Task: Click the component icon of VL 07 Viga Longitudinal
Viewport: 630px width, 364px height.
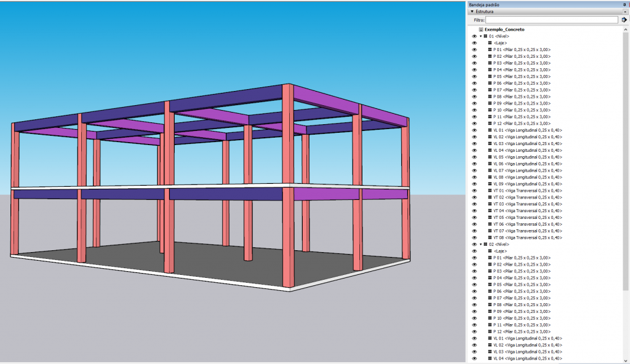Action: [x=490, y=170]
